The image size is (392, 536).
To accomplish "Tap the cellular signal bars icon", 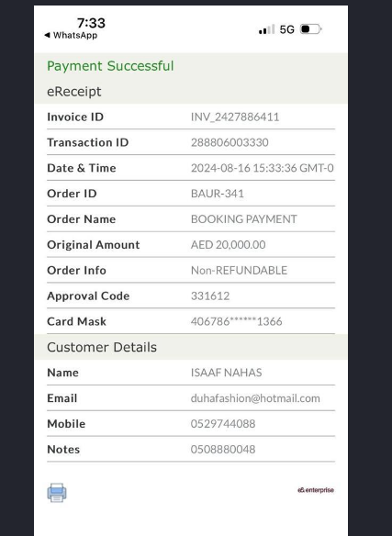I will [266, 29].
